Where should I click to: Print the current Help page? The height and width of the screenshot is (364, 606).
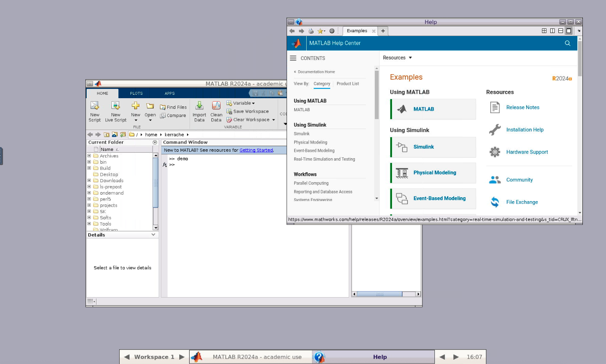tap(311, 31)
